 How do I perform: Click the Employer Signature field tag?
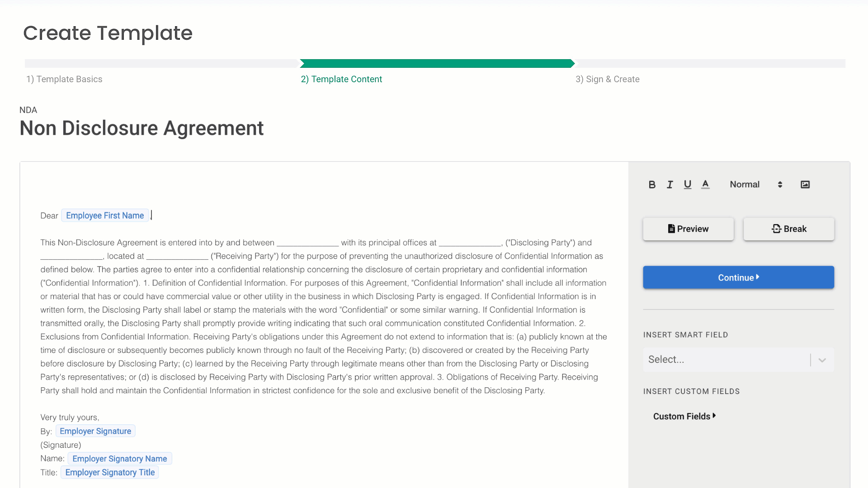coord(95,431)
